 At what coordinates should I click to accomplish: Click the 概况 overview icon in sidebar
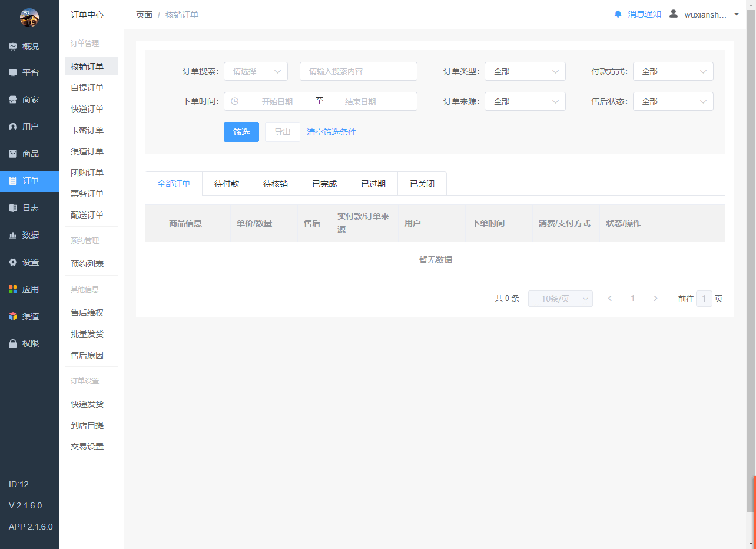click(x=13, y=47)
